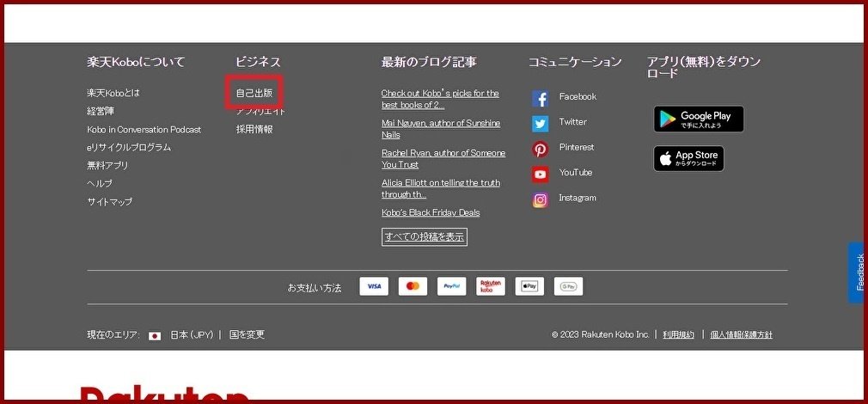Open eリサイクルプログラム link

129,147
